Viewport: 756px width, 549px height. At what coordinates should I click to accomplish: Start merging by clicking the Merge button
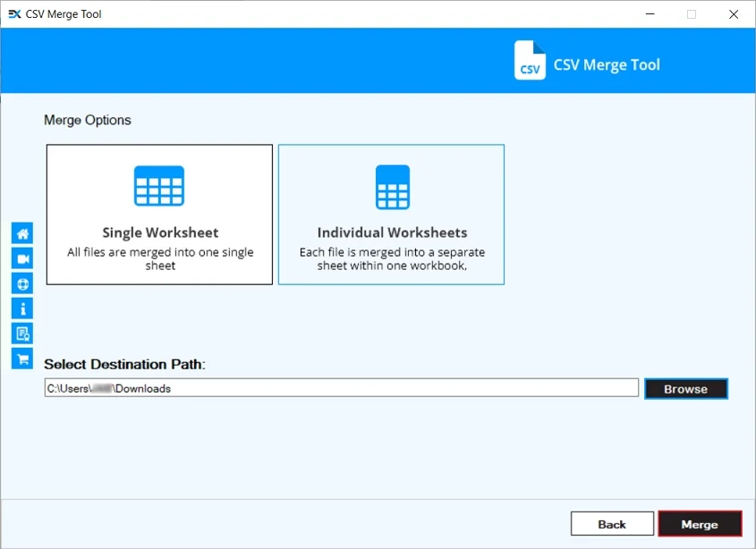pos(701,523)
